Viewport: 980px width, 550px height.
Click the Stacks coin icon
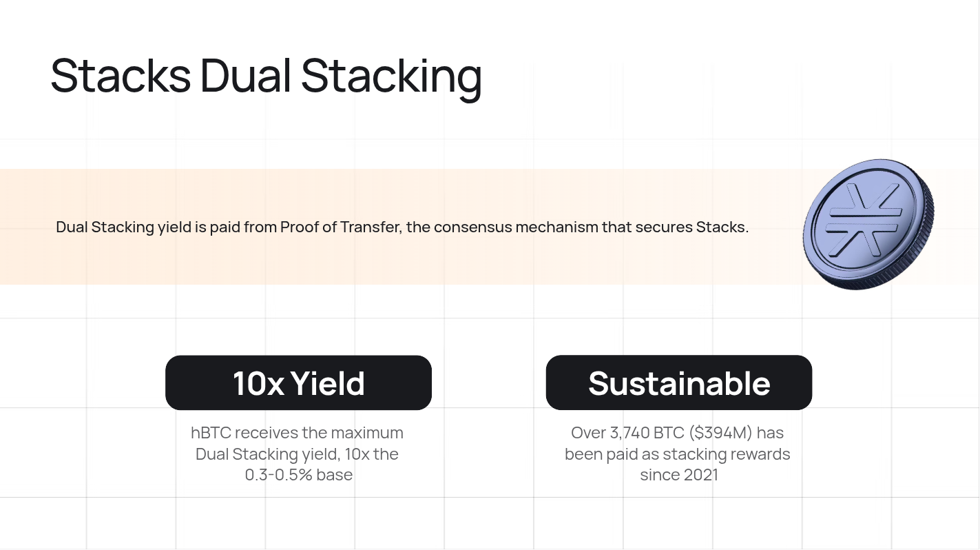coord(869,225)
